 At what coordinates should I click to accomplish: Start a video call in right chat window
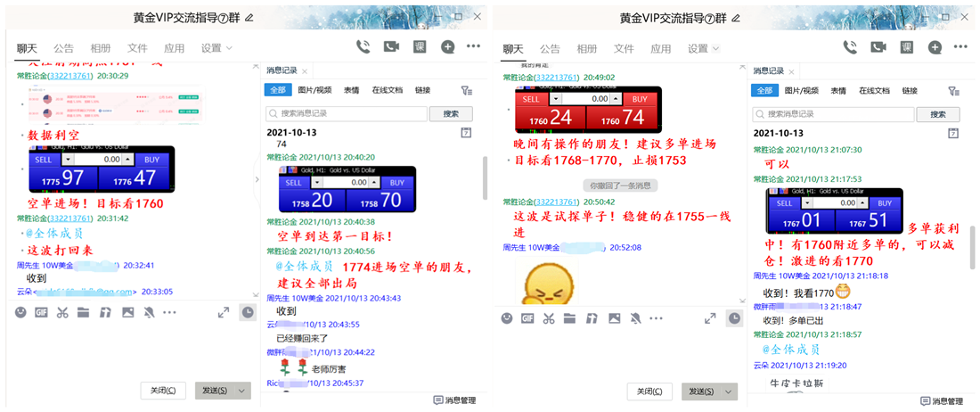pos(878,46)
